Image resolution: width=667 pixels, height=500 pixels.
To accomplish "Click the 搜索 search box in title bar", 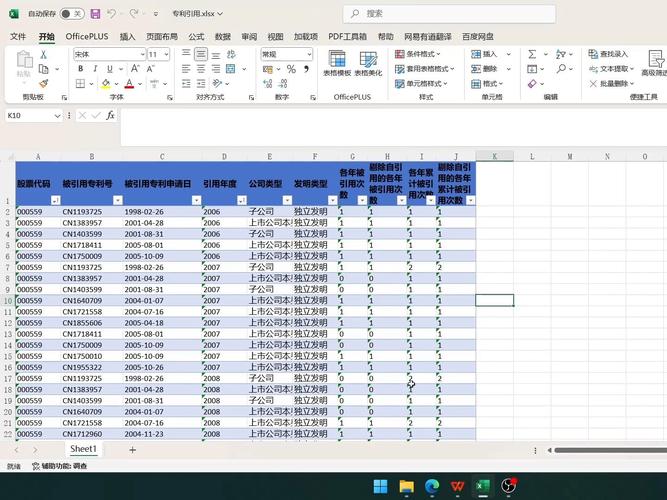I will [421, 14].
